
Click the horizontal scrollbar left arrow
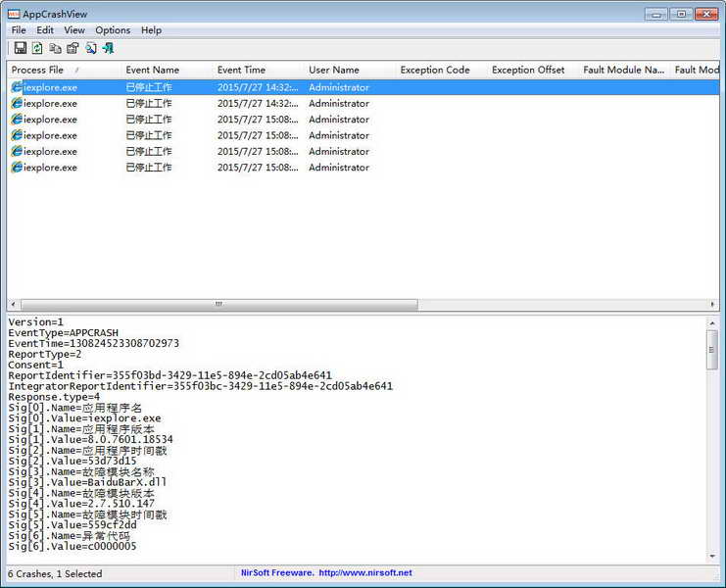tap(13, 304)
